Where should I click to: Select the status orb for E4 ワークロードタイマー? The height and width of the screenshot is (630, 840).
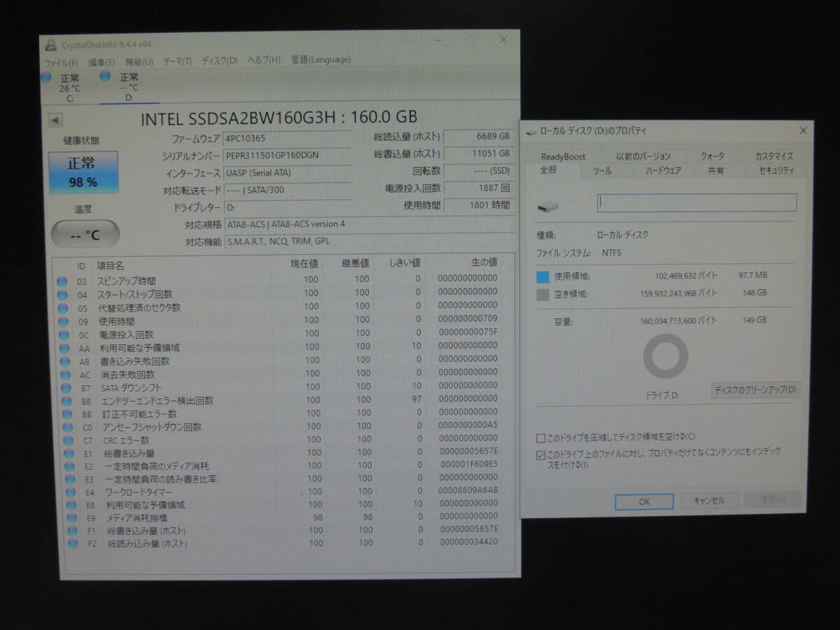[71, 492]
